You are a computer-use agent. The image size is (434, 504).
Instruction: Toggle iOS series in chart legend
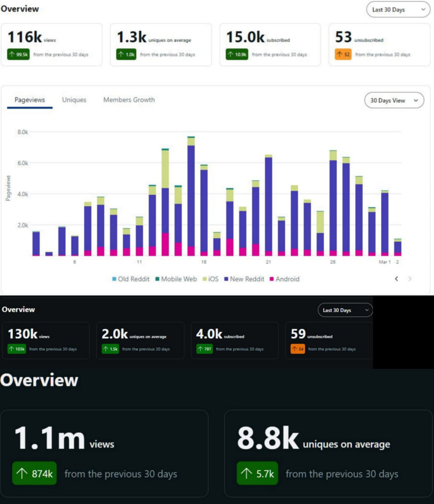click(211, 279)
